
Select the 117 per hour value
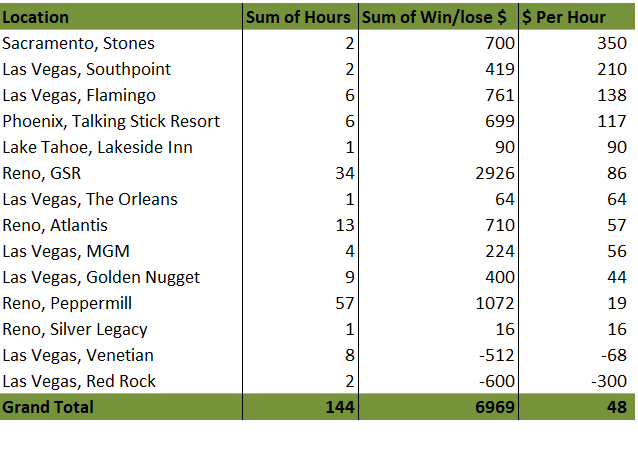pyautogui.click(x=612, y=122)
